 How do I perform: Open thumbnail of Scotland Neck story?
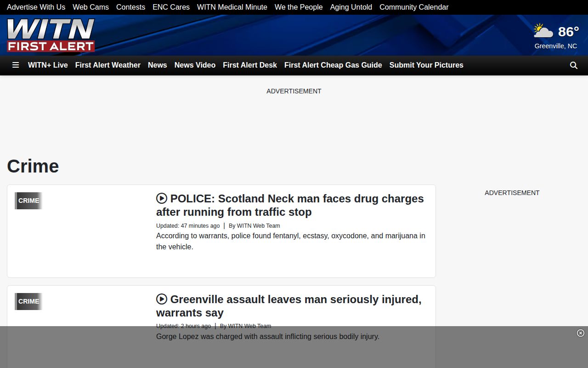[x=82, y=231]
